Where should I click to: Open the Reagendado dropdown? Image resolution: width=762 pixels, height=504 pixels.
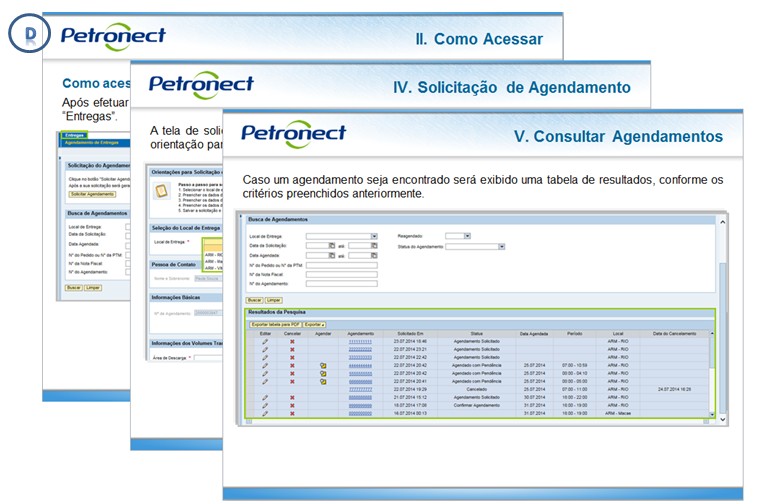467,236
